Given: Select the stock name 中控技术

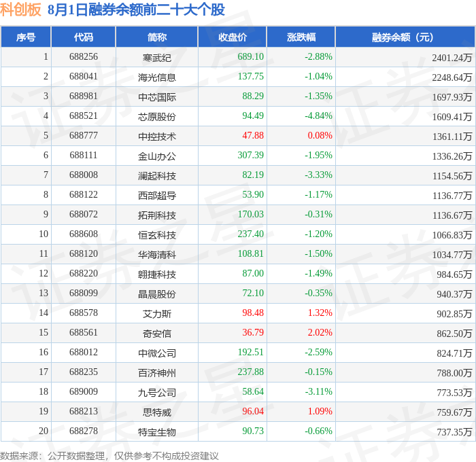Looking at the screenshot, I should (x=157, y=137).
